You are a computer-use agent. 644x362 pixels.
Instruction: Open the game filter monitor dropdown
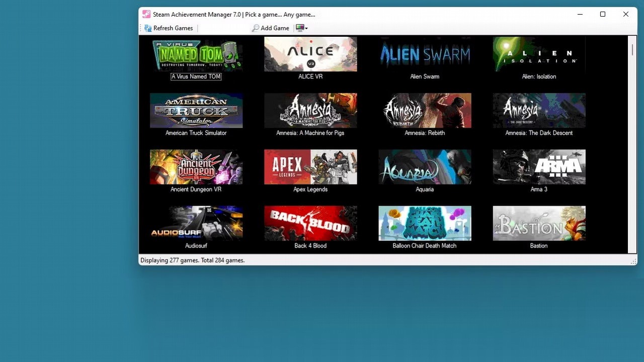pos(302,28)
